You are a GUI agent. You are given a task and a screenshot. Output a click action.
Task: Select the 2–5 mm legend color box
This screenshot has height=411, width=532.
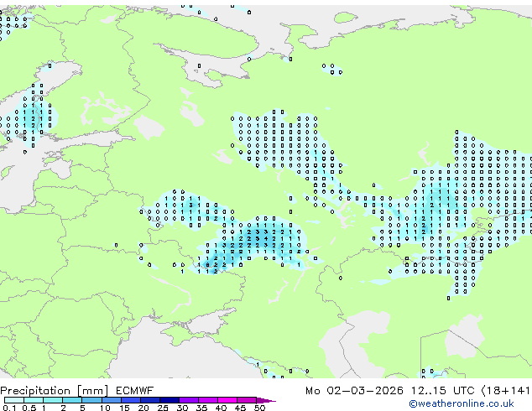click(x=72, y=400)
